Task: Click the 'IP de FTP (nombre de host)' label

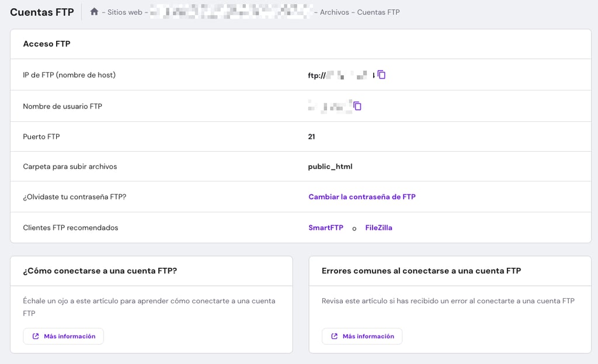Action: point(69,75)
